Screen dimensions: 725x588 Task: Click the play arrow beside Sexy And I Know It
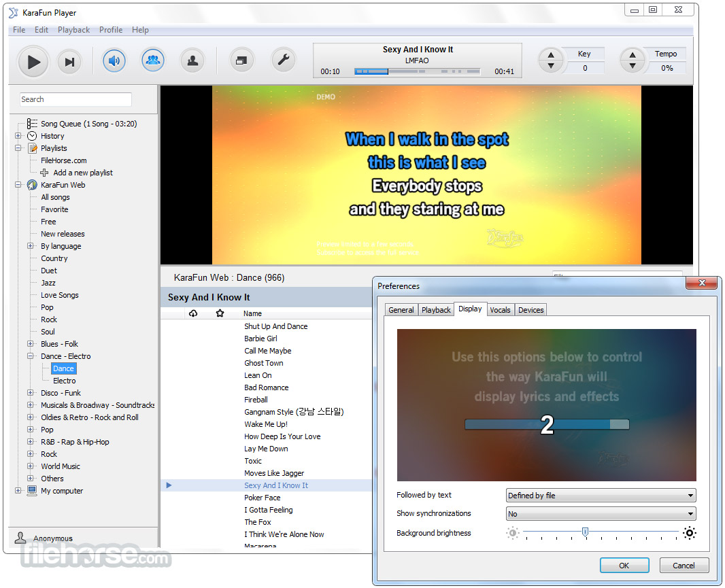point(169,485)
